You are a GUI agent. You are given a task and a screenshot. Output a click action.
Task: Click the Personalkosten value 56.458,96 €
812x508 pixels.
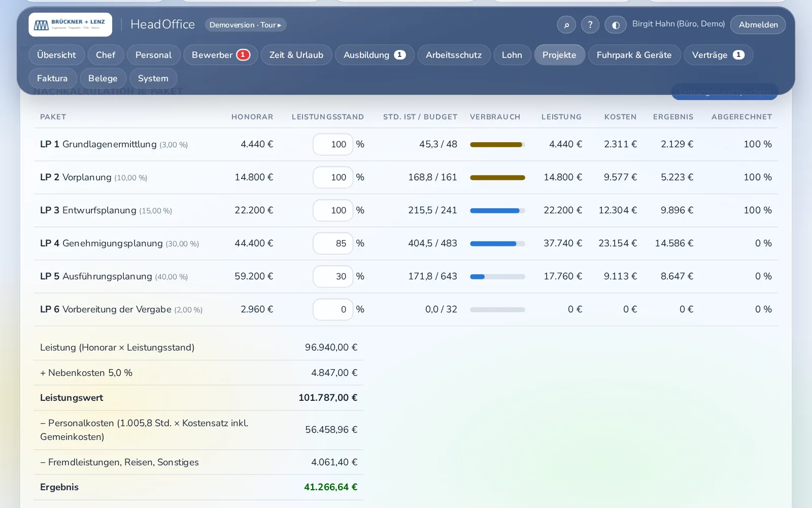331,430
